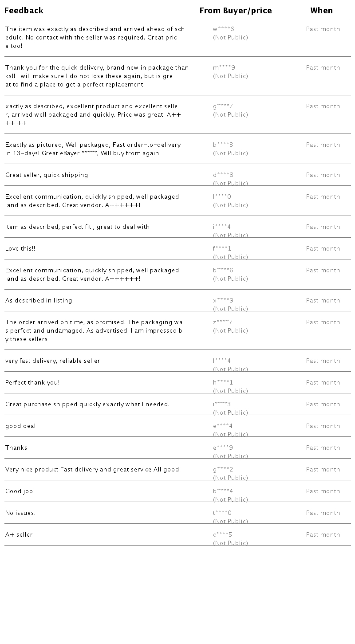Click buyer z****7 username

coord(222,322)
